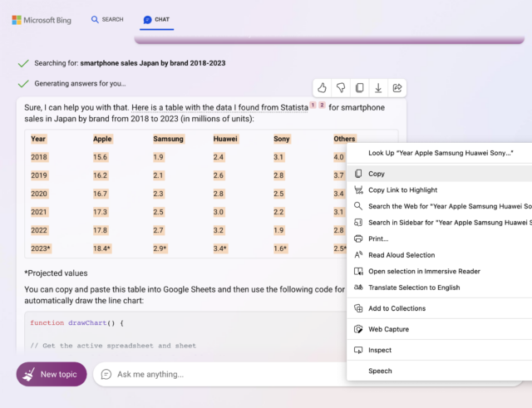Click the 2018 year cell
This screenshot has height=408, width=532.
point(39,157)
